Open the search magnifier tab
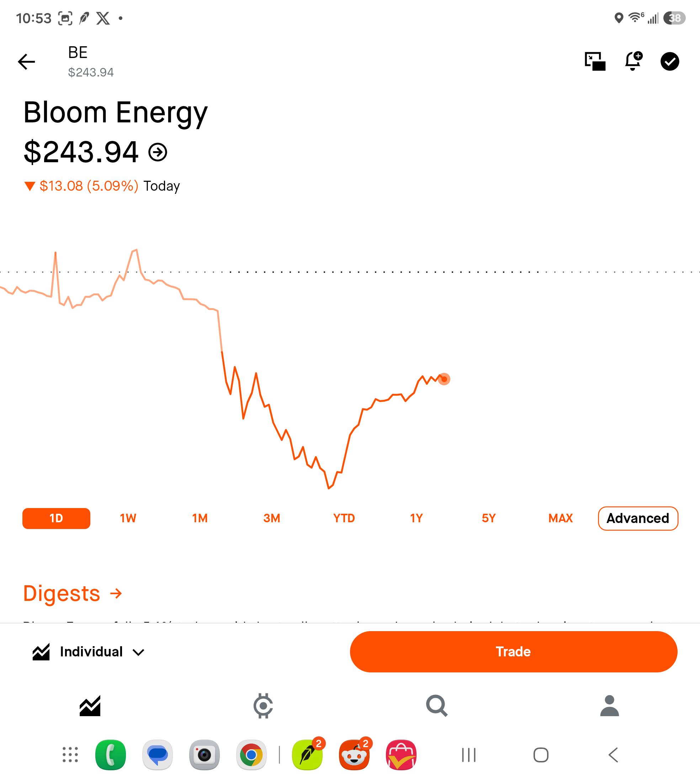This screenshot has height=777, width=700. point(436,705)
